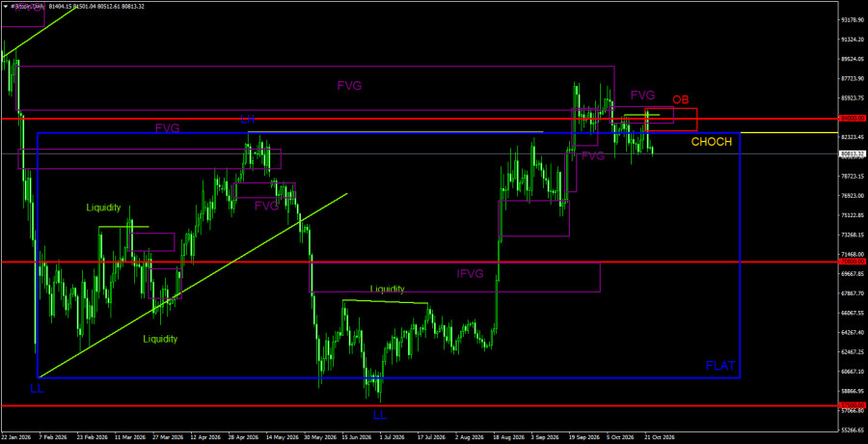Click the 3 Sep 2026 date on the time axis
This screenshot has width=868, height=444.
tap(545, 436)
